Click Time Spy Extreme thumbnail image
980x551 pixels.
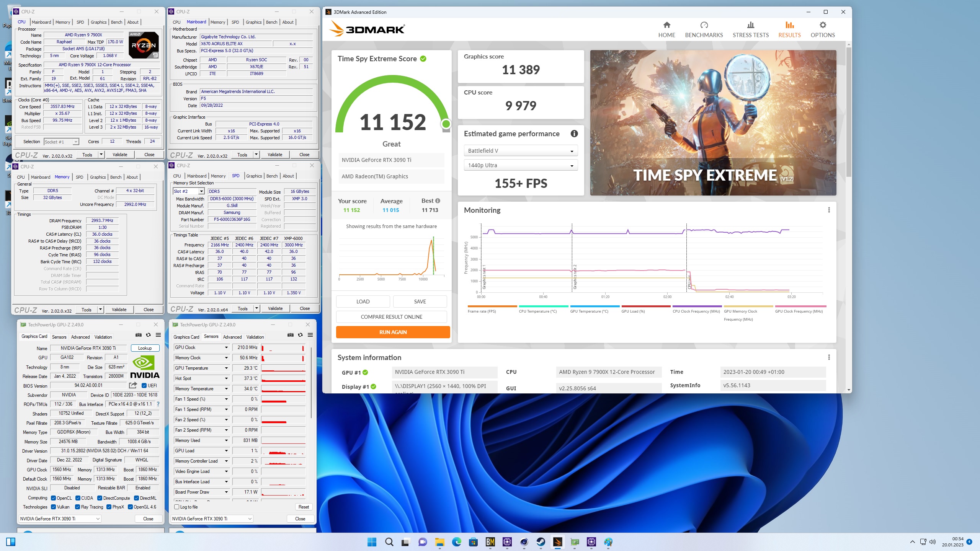coord(713,123)
